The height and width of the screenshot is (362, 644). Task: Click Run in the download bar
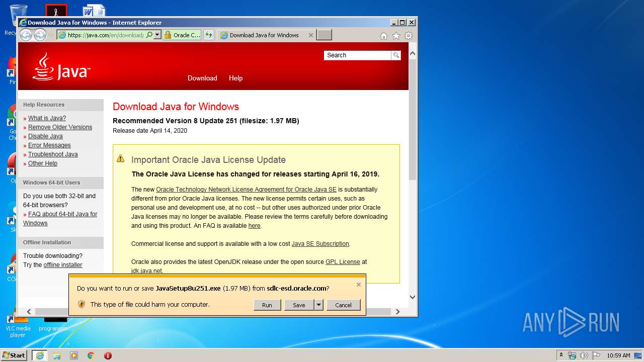(x=267, y=305)
